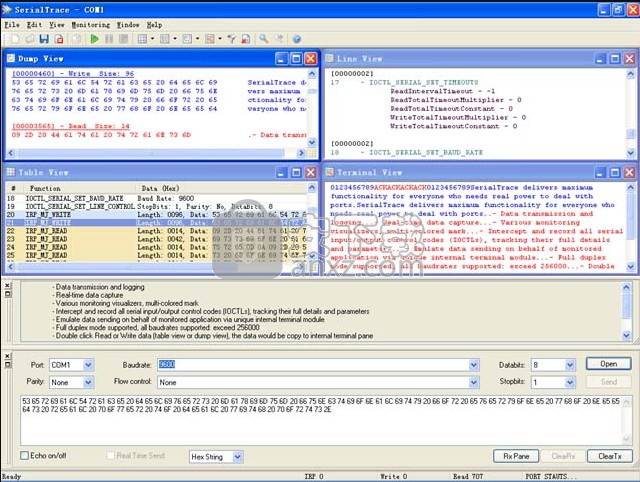Select row 18 IOCTL_SERIAL_SET_BAUD_RATE in Table View

[156, 198]
